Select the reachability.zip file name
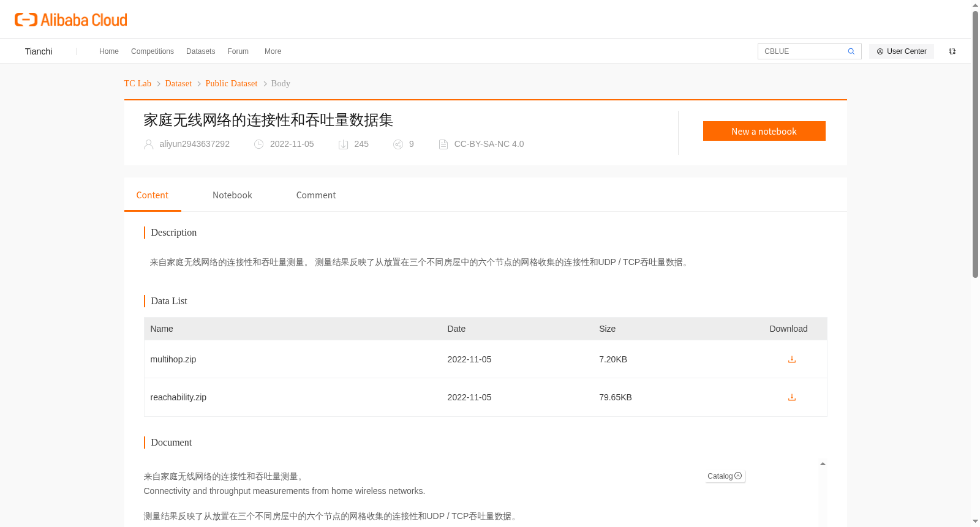The image size is (980, 527). [x=178, y=397]
